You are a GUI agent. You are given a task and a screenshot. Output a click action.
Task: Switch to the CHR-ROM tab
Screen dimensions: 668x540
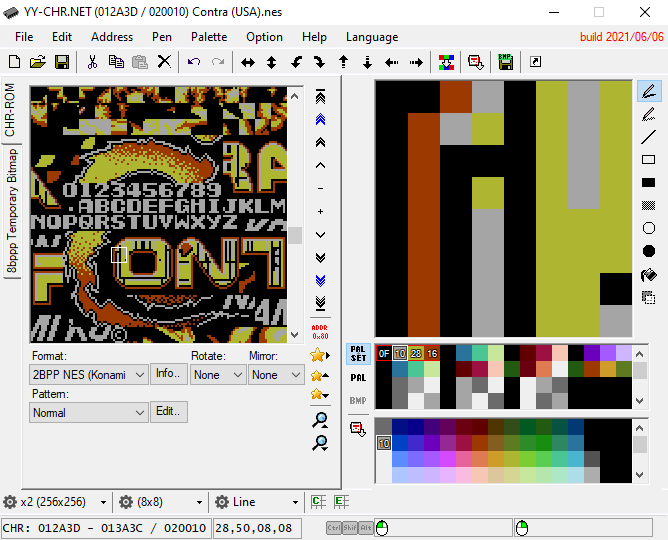[x=11, y=110]
